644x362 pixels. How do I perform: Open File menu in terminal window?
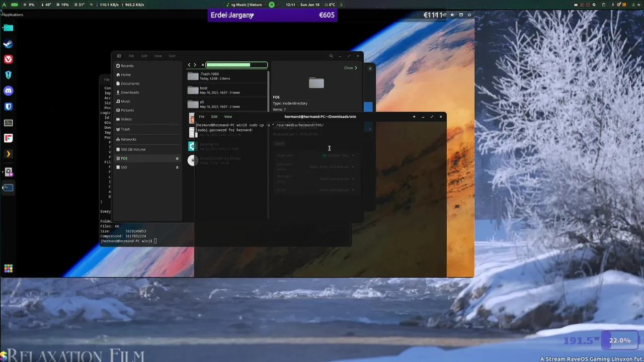202,117
